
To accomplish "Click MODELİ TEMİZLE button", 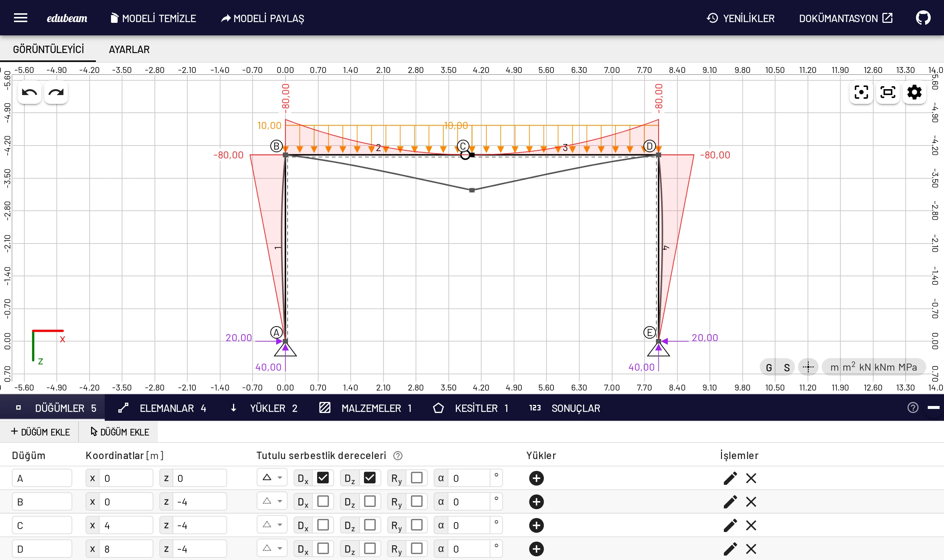I will click(153, 18).
